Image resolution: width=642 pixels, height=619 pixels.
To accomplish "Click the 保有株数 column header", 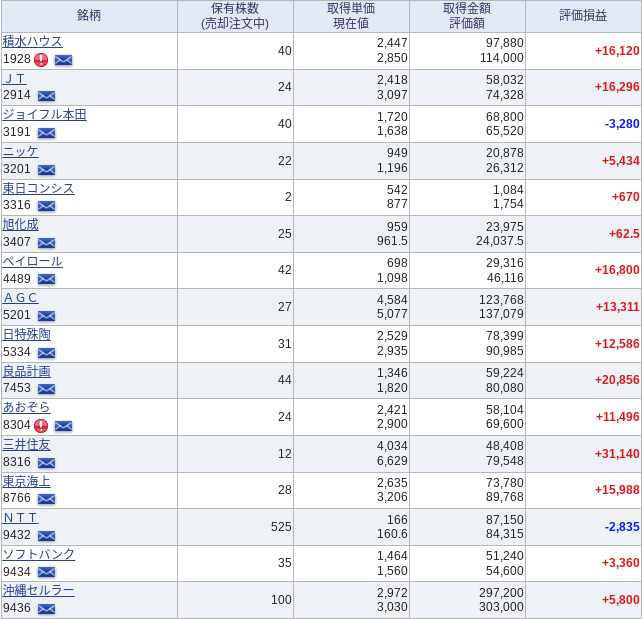I will [235, 16].
